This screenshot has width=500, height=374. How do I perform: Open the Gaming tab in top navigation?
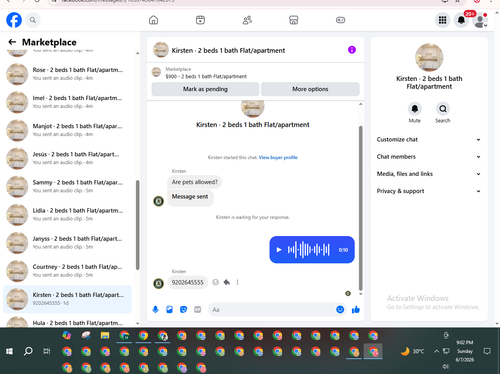coord(340,20)
